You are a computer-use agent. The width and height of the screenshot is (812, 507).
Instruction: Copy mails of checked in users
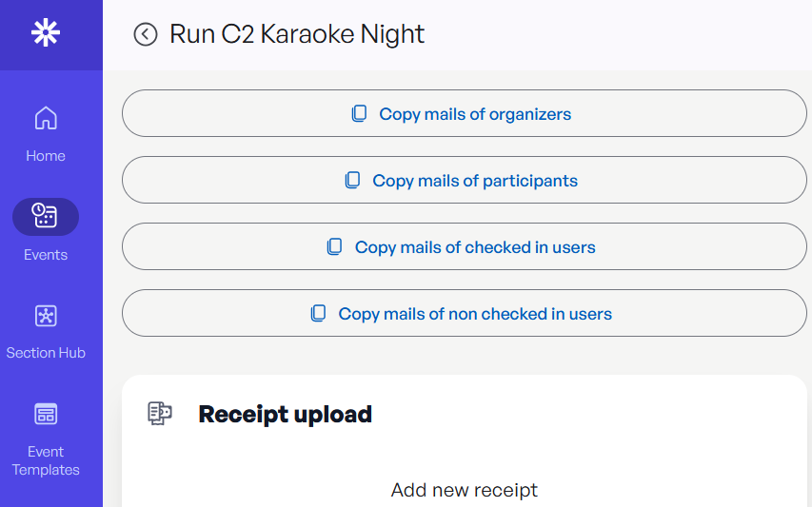464,246
